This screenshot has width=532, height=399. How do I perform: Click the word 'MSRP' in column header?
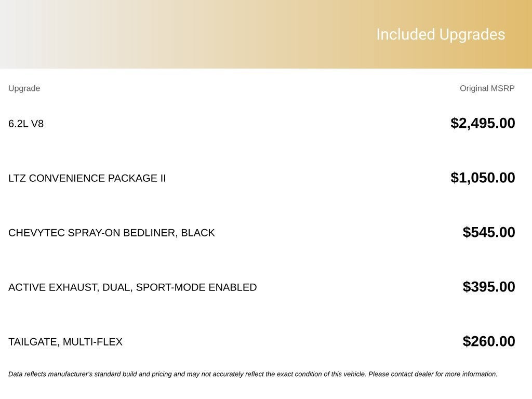[502, 88]
